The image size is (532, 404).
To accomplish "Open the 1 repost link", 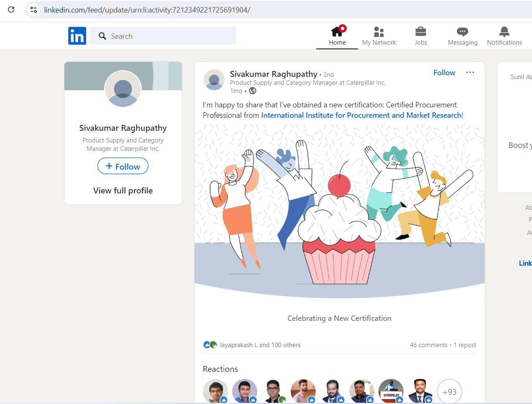I will (x=465, y=345).
